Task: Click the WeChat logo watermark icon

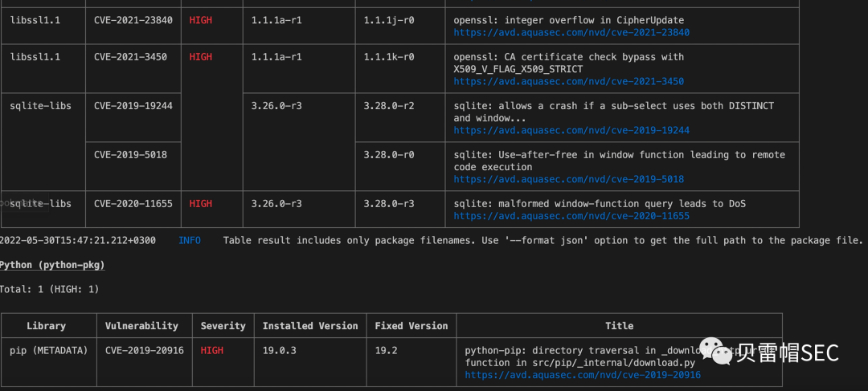Action: [x=717, y=352]
